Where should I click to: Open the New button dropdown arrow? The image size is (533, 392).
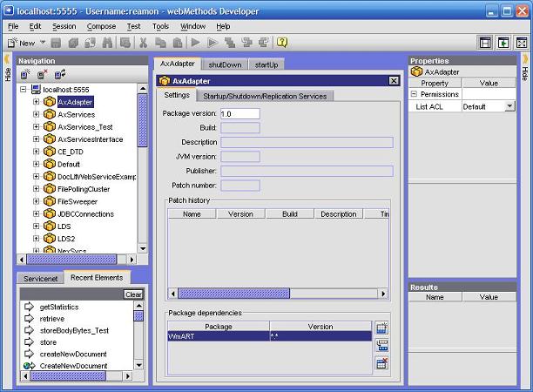(x=43, y=43)
